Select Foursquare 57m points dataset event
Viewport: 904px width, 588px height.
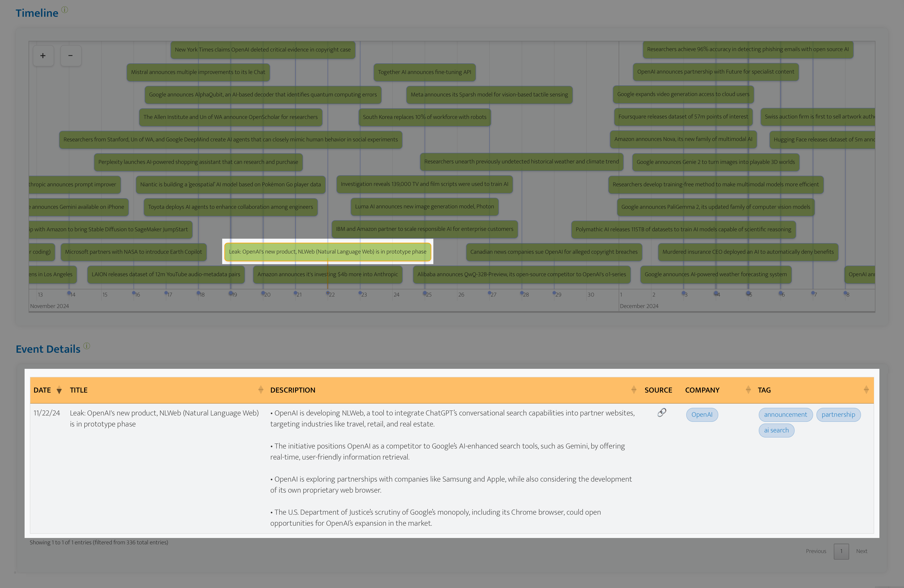[683, 117]
